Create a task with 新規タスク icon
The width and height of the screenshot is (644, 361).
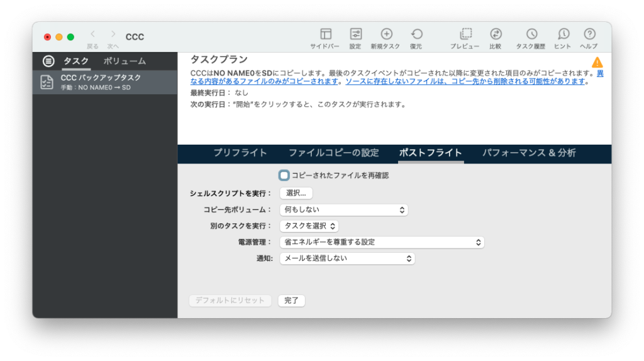point(386,34)
